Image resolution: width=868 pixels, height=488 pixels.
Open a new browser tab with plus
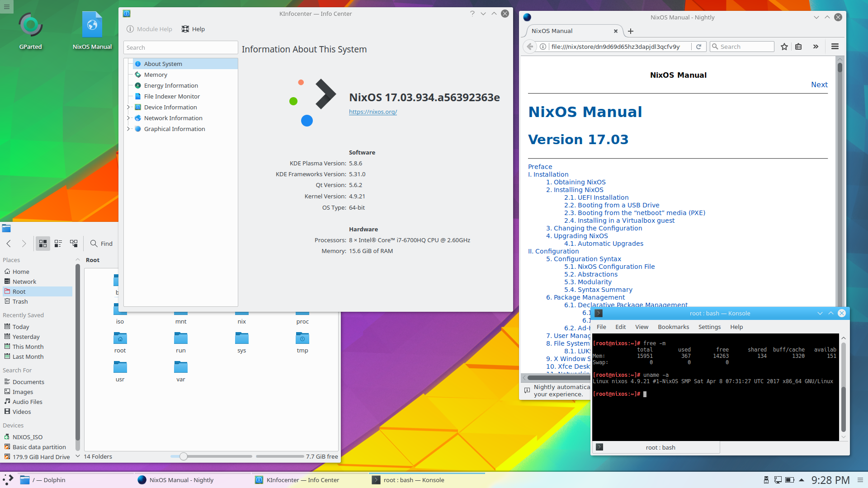click(x=631, y=31)
